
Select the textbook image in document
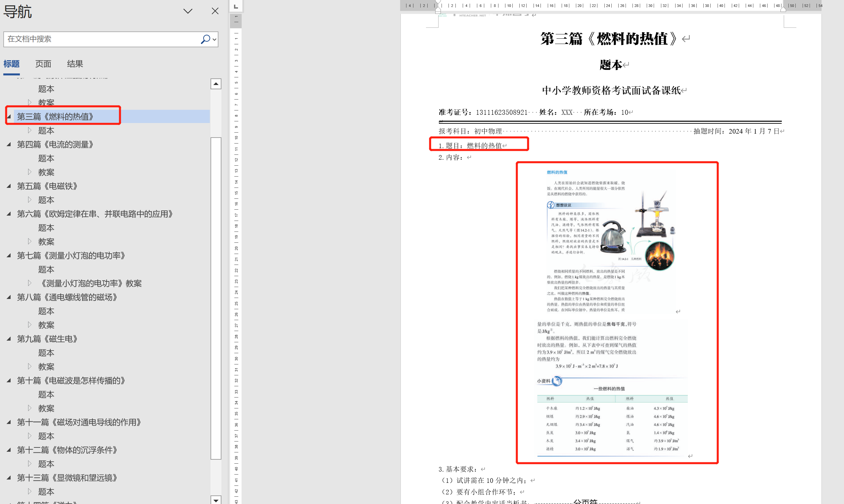[617, 313]
